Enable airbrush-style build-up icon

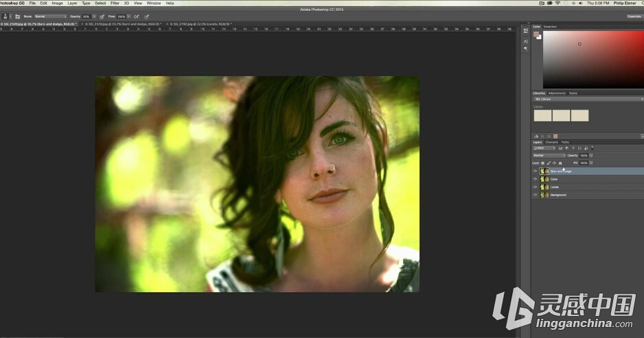pyautogui.click(x=137, y=16)
